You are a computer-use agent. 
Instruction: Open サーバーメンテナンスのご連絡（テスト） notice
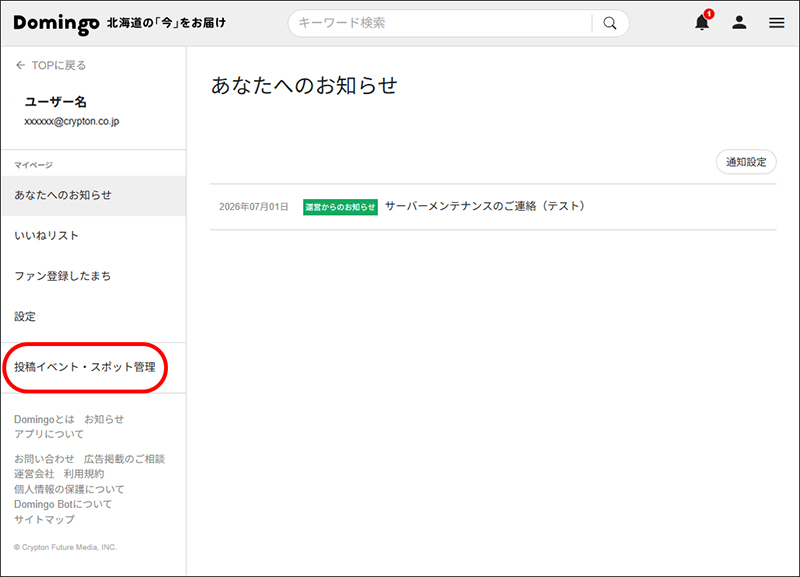click(x=485, y=206)
